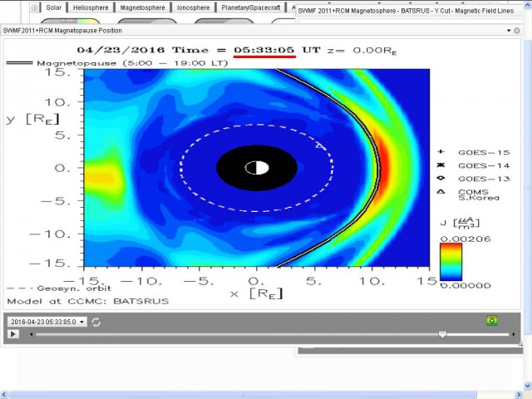This screenshot has width=532, height=399.
Task: Select the BATSRUS Y Cut Magnetic Field Lines title
Action: tap(411, 11)
